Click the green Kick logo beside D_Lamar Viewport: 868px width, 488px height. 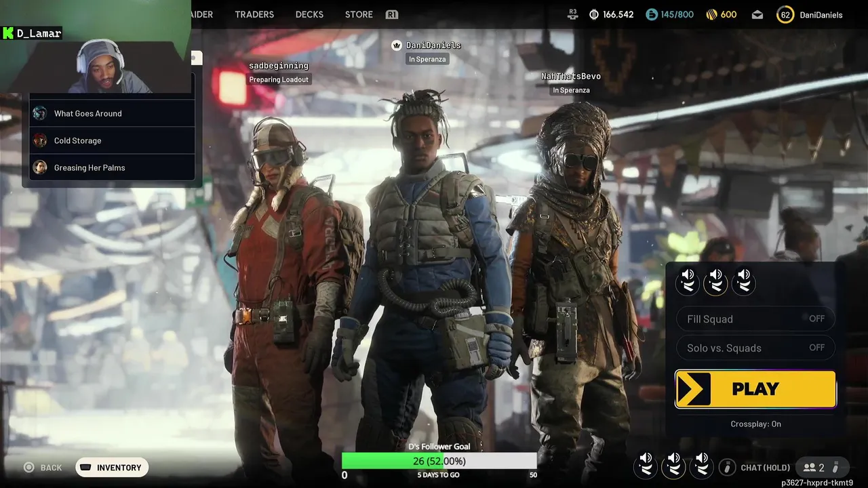8,33
